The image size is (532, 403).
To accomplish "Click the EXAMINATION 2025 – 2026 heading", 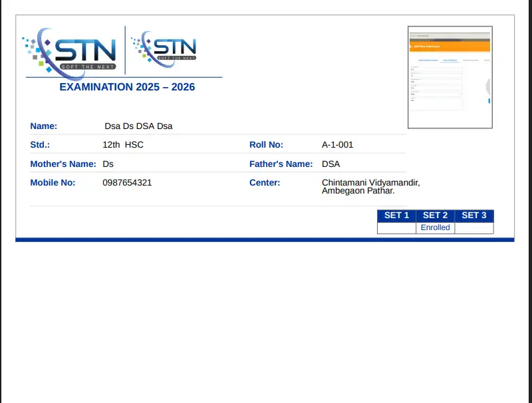I will (x=127, y=87).
